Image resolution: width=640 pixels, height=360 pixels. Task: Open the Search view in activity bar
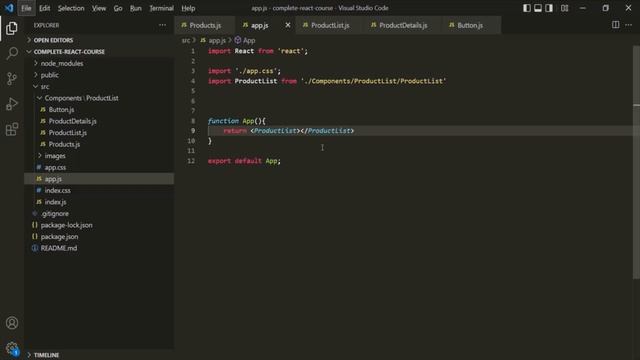point(12,53)
